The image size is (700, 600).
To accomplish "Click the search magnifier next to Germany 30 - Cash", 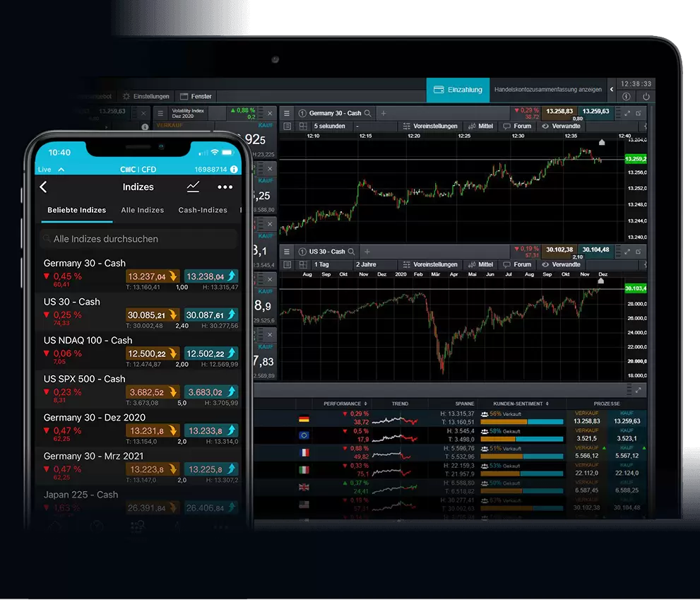I will pyautogui.click(x=368, y=113).
